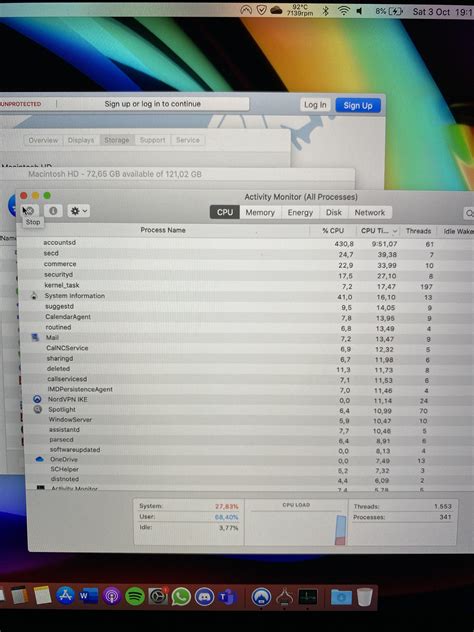Click the OneDrive process icon in the list
This screenshot has width=474, height=632.
click(39, 459)
